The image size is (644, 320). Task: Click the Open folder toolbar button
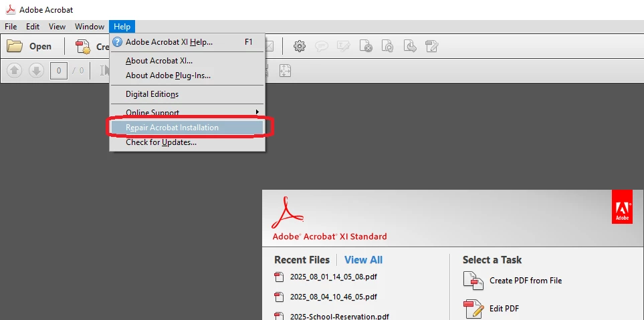pos(29,46)
